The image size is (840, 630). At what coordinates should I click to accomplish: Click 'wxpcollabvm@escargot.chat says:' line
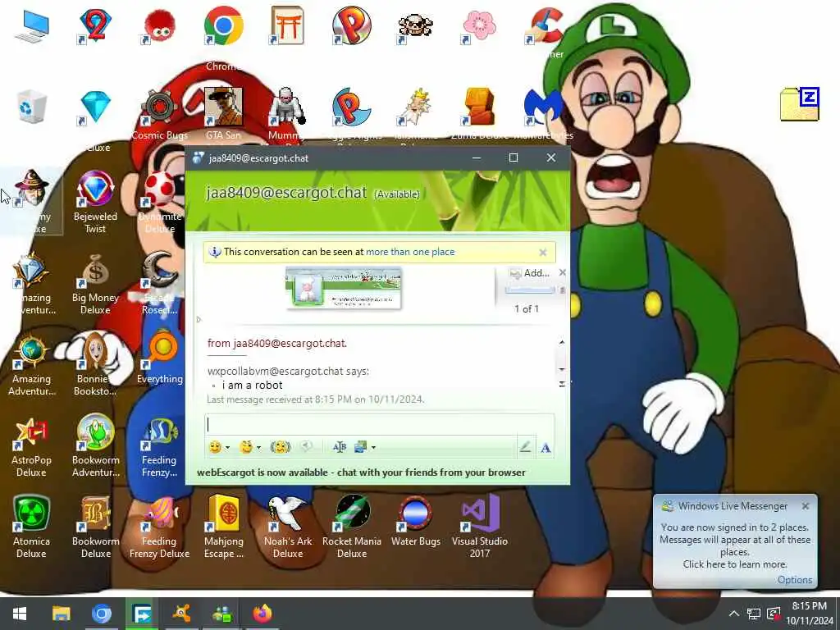[288, 372]
